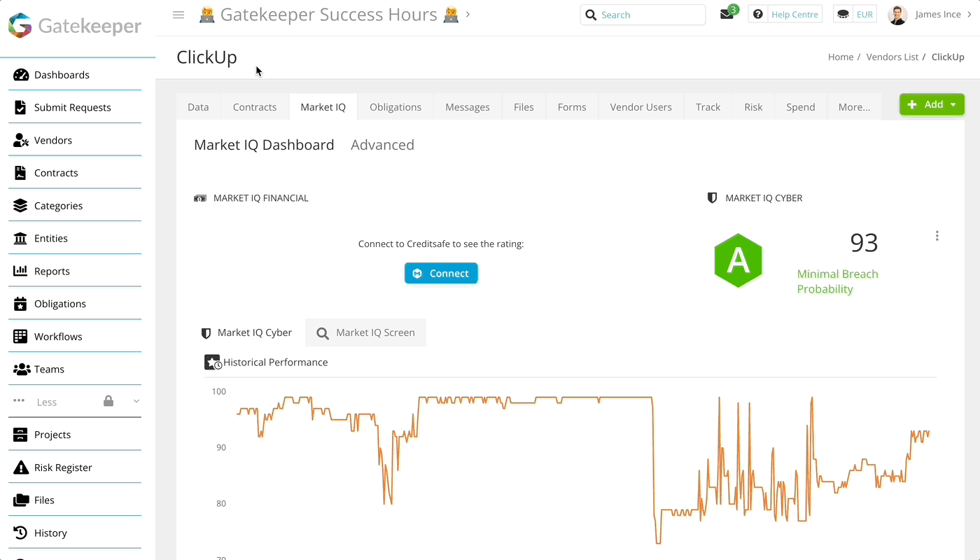Click the Connect to Creditsafe button
This screenshot has width=980, height=560.
click(x=441, y=273)
